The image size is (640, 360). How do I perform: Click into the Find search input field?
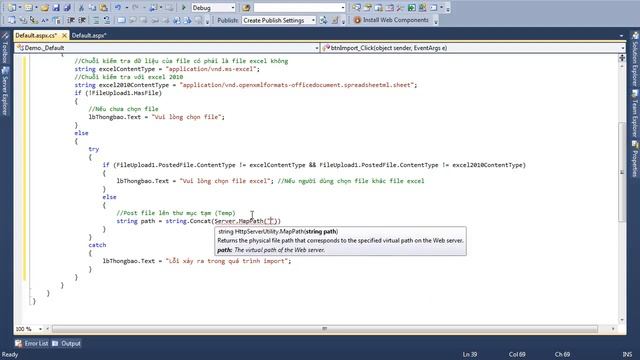tap(297, 8)
